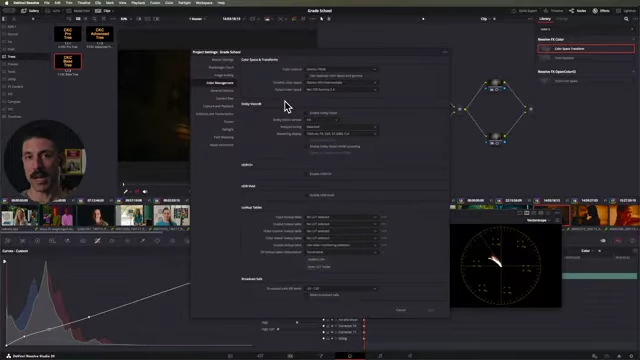This screenshot has height=360, width=640.
Task: Select Image Scaling in Project Settings sidebar
Action: [x=224, y=75]
